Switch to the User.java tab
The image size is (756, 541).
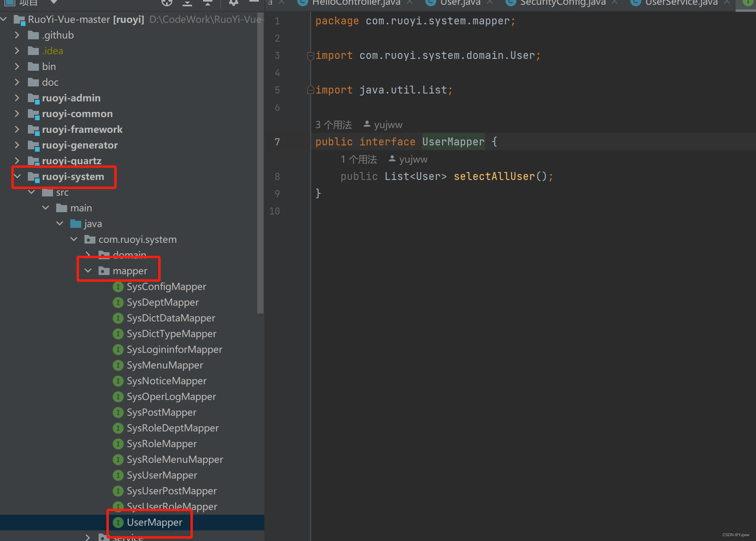tap(460, 3)
